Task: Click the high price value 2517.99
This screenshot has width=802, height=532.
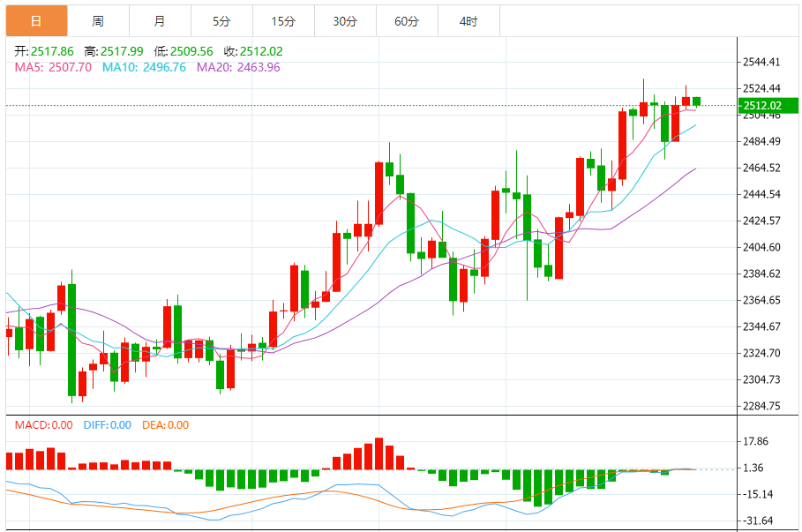Action: pyautogui.click(x=122, y=51)
